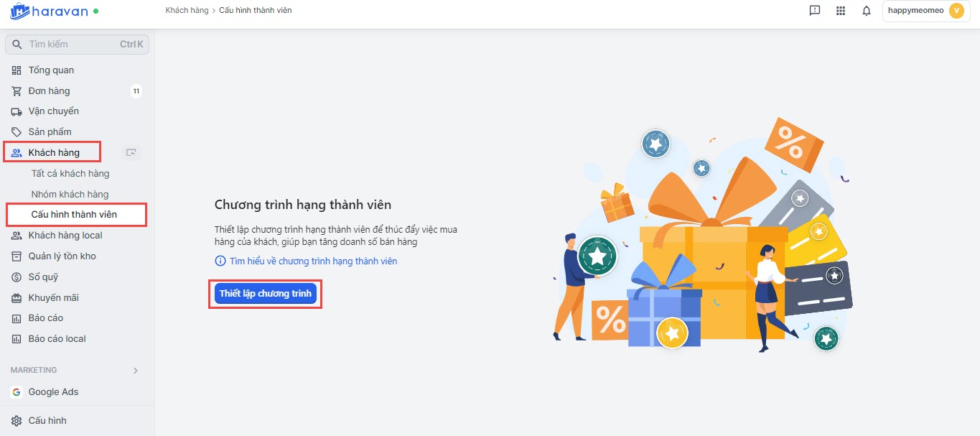The height and width of the screenshot is (436, 980).
Task: Open the feedback message icon
Action: pyautogui.click(x=814, y=11)
